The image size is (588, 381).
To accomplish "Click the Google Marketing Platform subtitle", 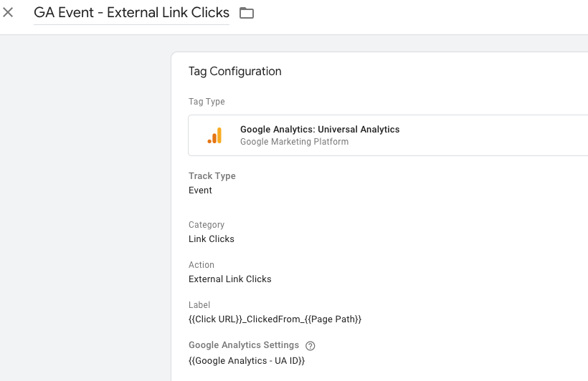I will (295, 142).
